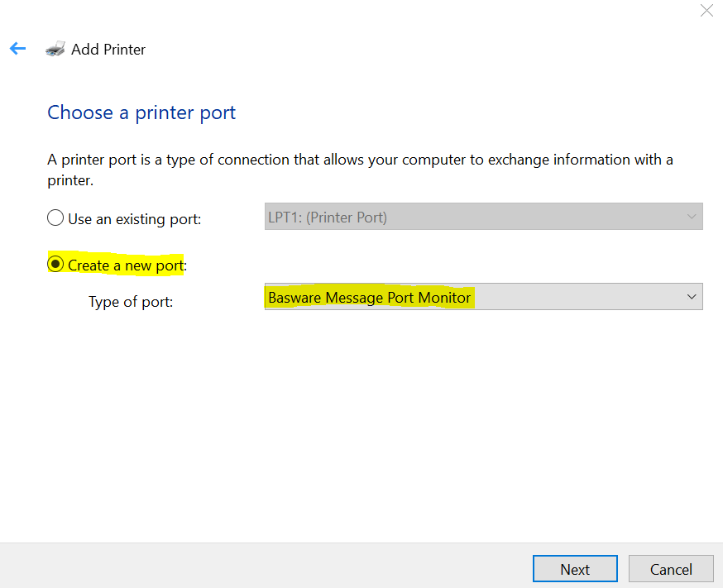Click the highlighted Basware Message Port Monitor text
This screenshot has height=588, width=723.
pyautogui.click(x=369, y=298)
